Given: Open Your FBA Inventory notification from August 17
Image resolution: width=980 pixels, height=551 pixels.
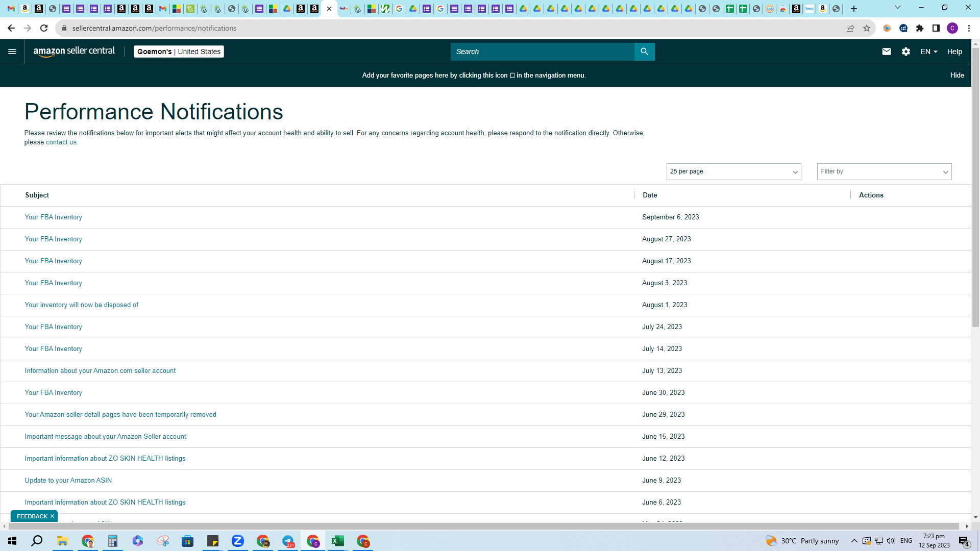Looking at the screenshot, I should pyautogui.click(x=53, y=261).
